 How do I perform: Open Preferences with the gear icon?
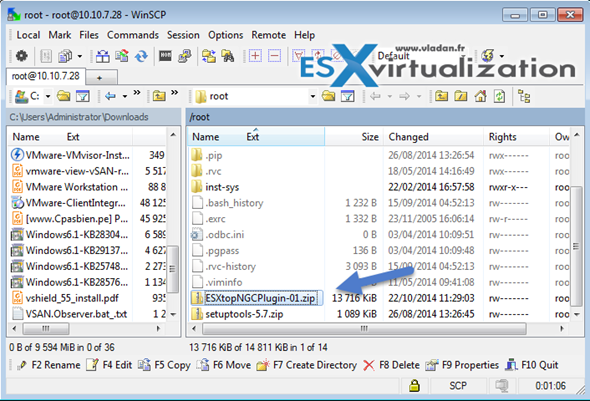point(21,56)
